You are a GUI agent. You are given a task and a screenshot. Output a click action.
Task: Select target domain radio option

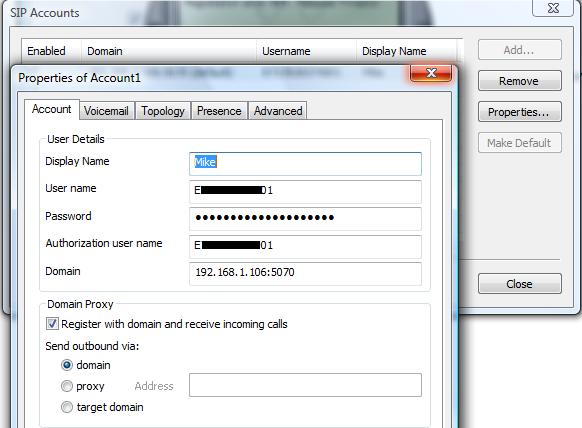pos(67,407)
